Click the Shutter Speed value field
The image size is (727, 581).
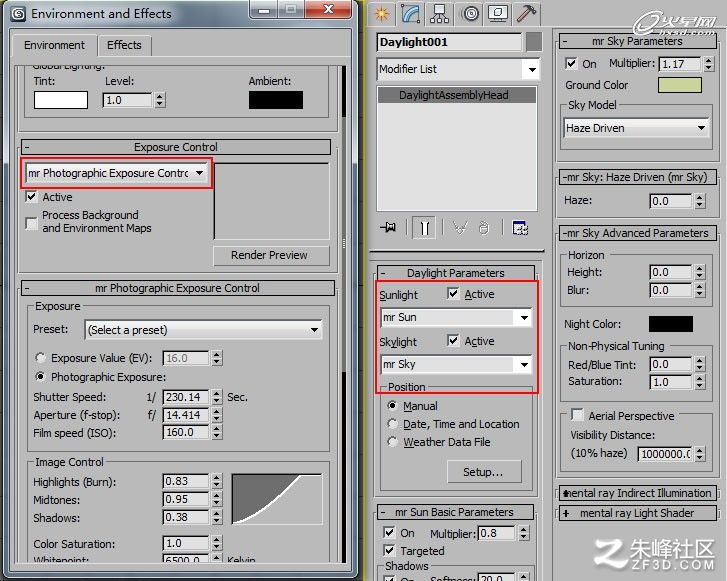click(x=185, y=397)
